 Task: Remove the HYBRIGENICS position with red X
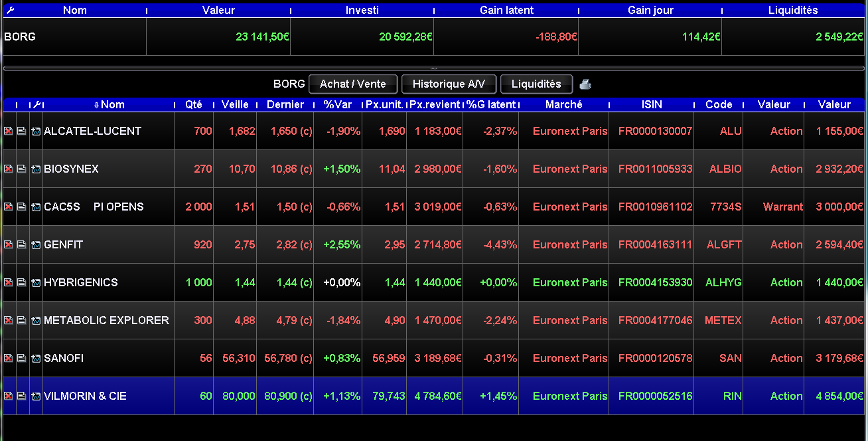coord(8,283)
